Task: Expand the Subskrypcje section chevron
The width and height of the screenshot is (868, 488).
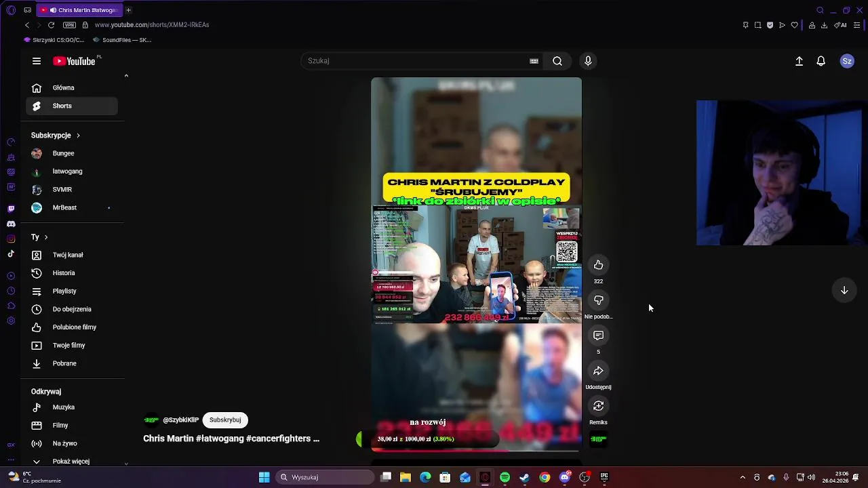Action: (78, 136)
